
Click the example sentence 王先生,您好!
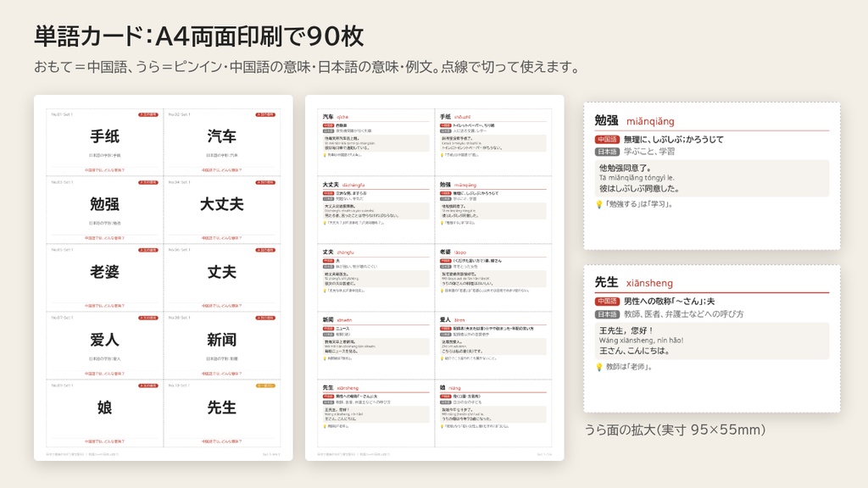(x=626, y=330)
